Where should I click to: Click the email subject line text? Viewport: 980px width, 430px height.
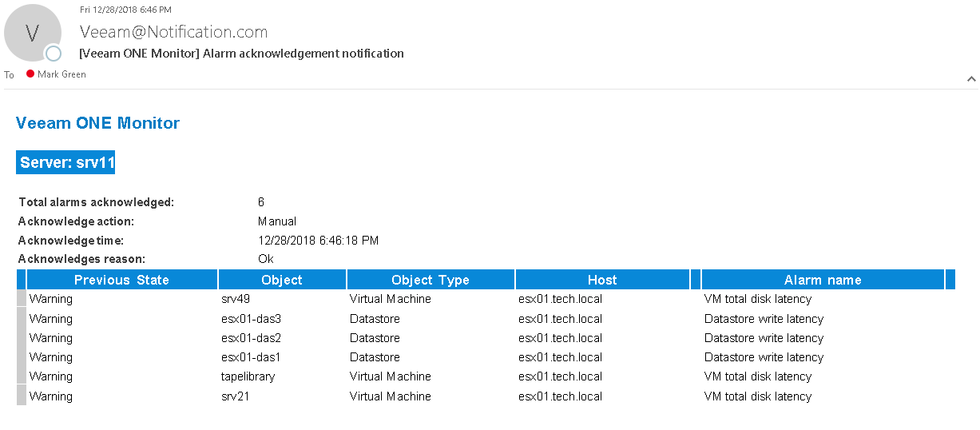tap(242, 54)
